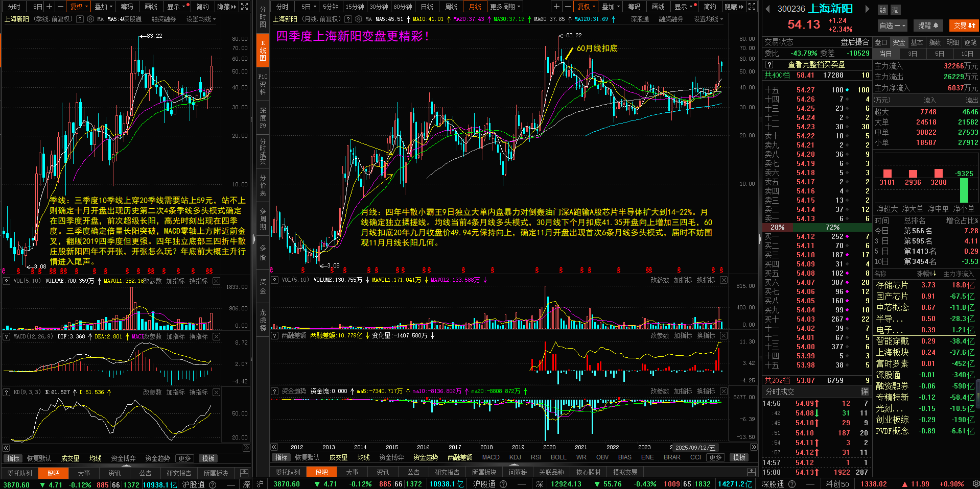The height and width of the screenshot is (489, 980).
Task: Go to next stock with right arrow
Action: pos(867,9)
